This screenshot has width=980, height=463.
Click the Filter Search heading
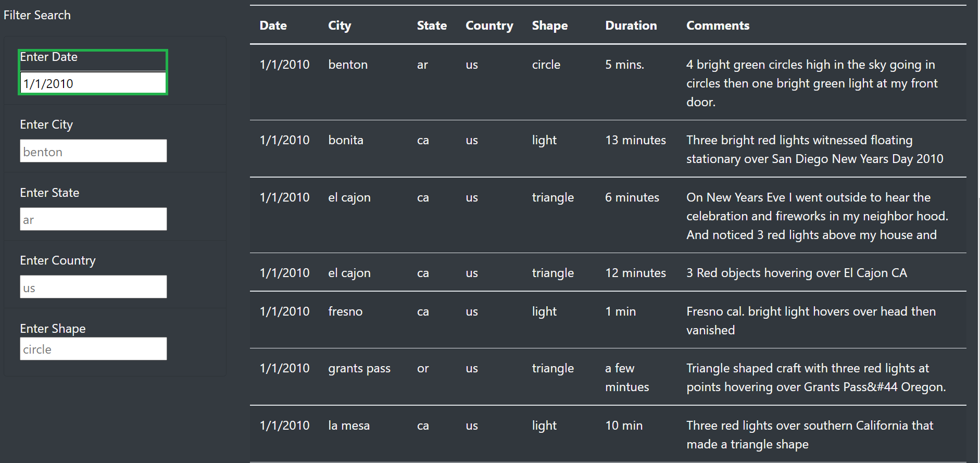37,15
